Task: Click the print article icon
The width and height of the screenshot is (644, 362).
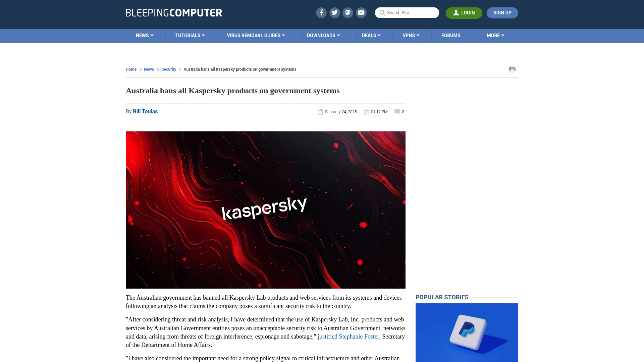Action: coord(512,69)
